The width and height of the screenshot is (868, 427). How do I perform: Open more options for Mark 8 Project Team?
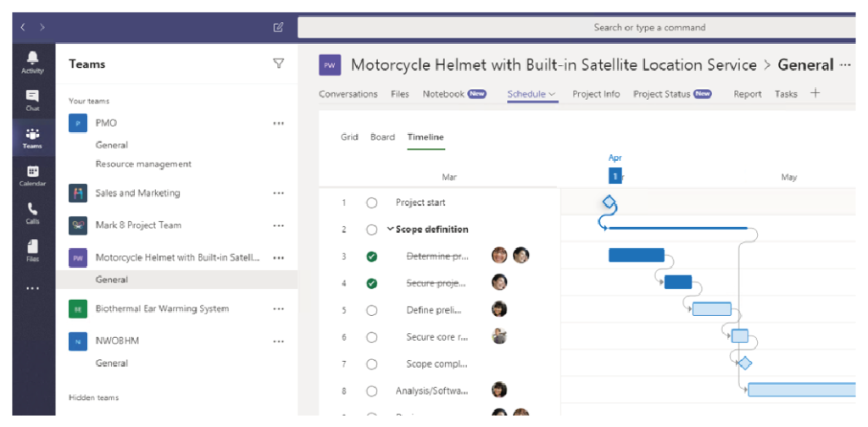coord(278,225)
